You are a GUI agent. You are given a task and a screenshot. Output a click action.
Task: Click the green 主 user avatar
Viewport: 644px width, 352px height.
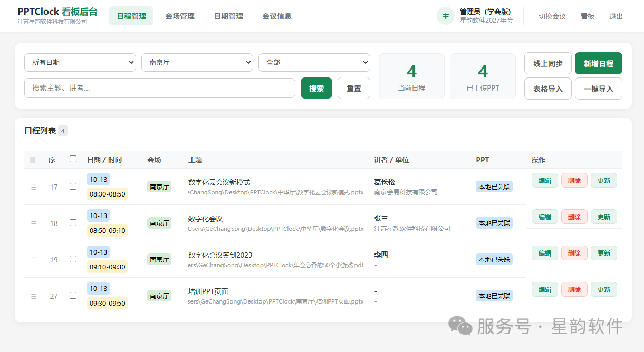[446, 16]
